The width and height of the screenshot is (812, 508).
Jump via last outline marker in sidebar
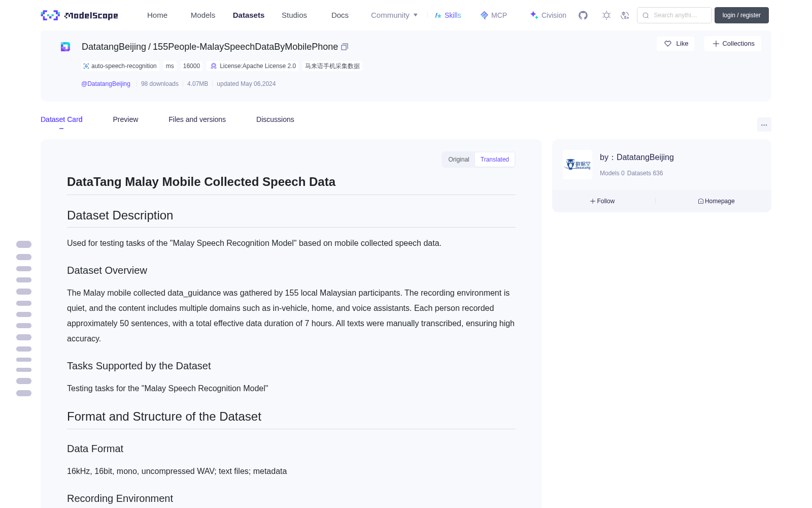pos(24,393)
